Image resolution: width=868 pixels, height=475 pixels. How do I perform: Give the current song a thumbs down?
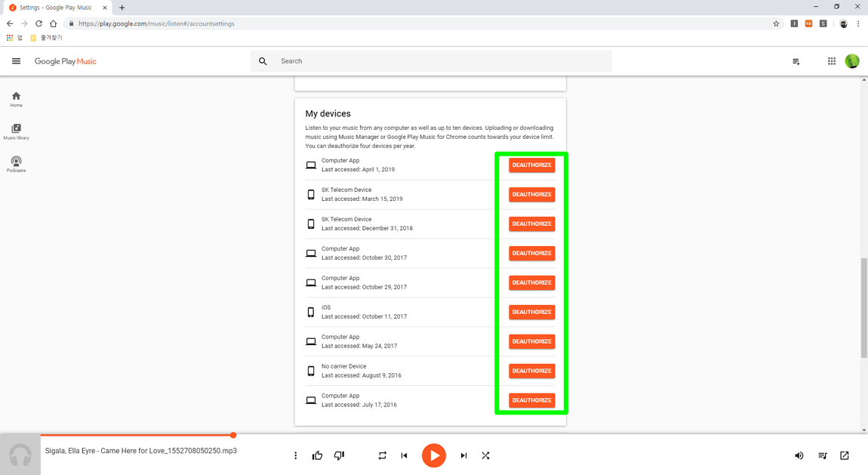(340, 455)
